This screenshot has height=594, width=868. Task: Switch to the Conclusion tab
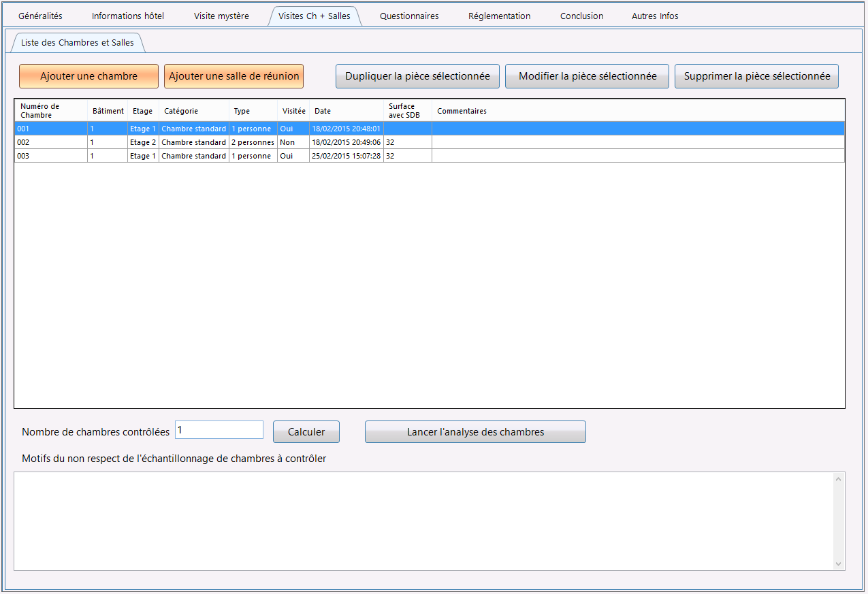[581, 16]
